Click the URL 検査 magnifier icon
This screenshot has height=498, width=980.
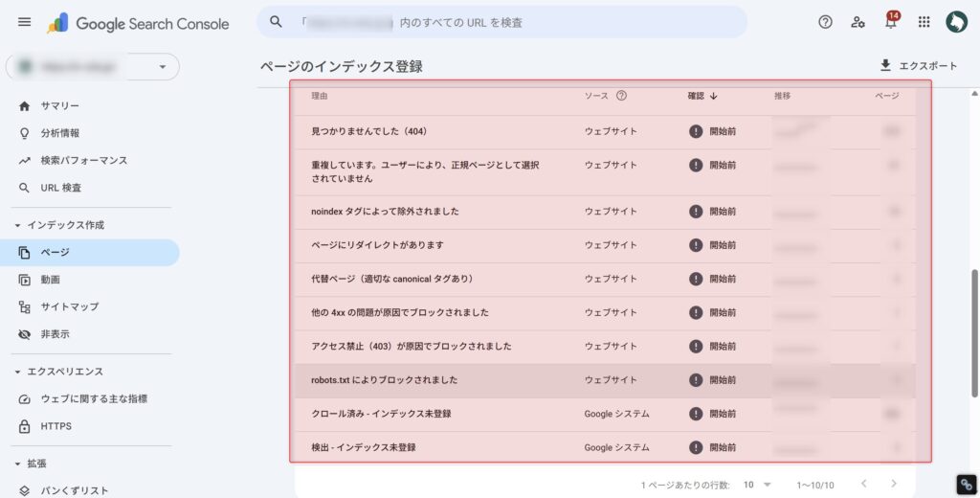24,188
